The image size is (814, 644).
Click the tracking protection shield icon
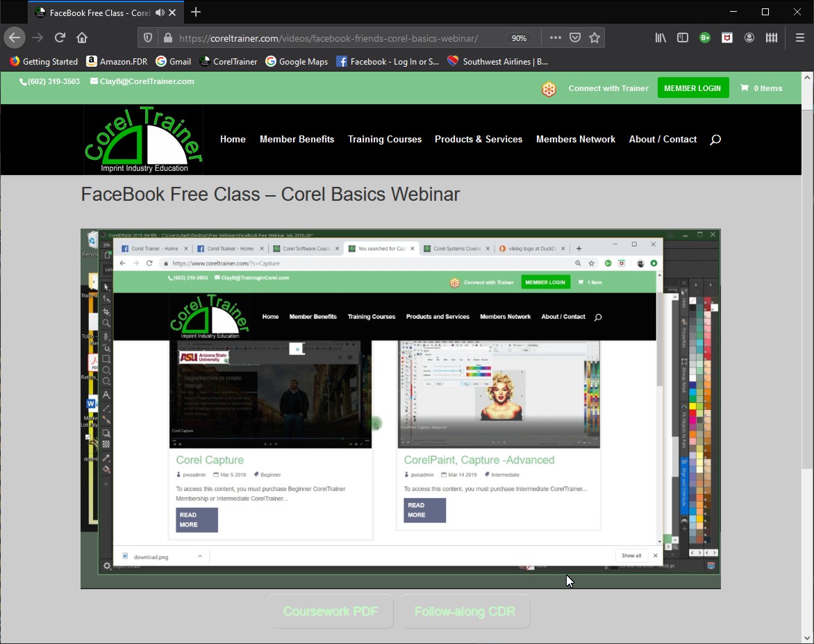click(x=148, y=38)
